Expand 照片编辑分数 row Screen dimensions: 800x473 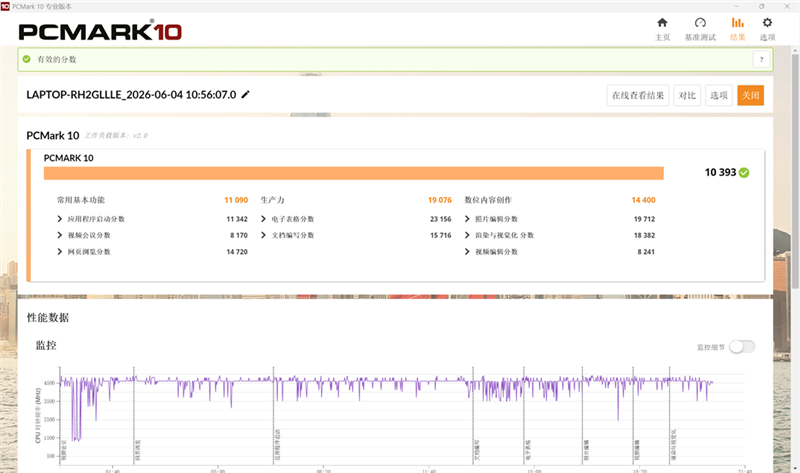click(467, 219)
